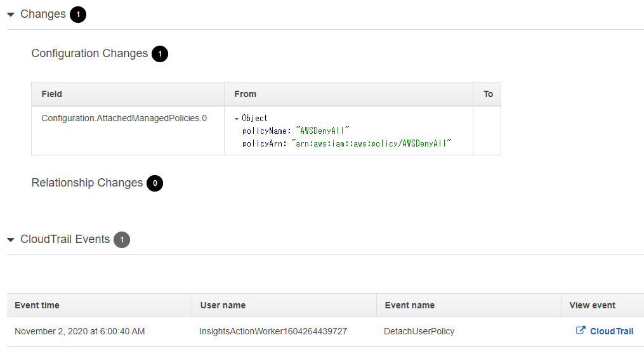This screenshot has width=644, height=347.
Task: Collapse the CloudTrail Events section arrow
Action: click(x=11, y=240)
